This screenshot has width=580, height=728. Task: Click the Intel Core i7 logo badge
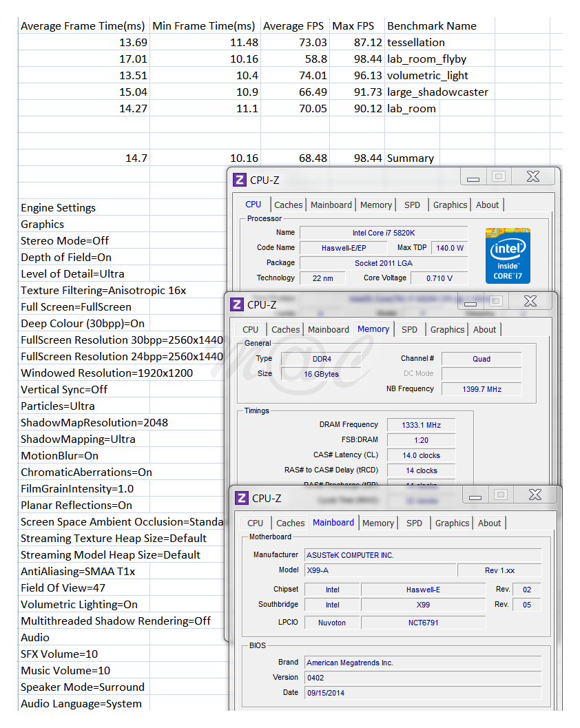point(508,256)
